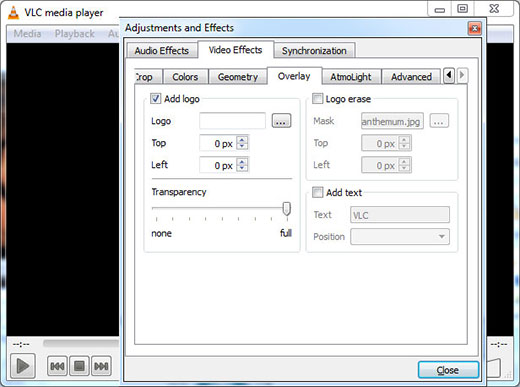Click the elapsed time label beside the seek bar
Image resolution: width=520 pixels, height=387 pixels.
[21, 344]
